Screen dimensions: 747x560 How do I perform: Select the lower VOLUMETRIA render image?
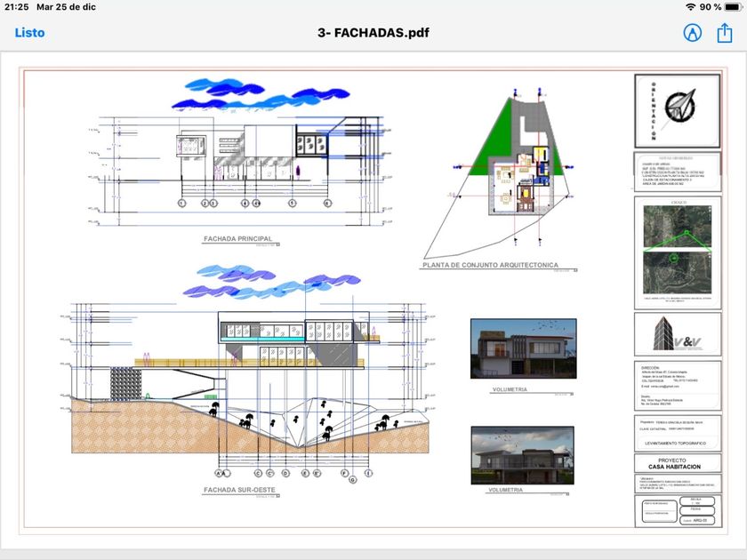[523, 455]
